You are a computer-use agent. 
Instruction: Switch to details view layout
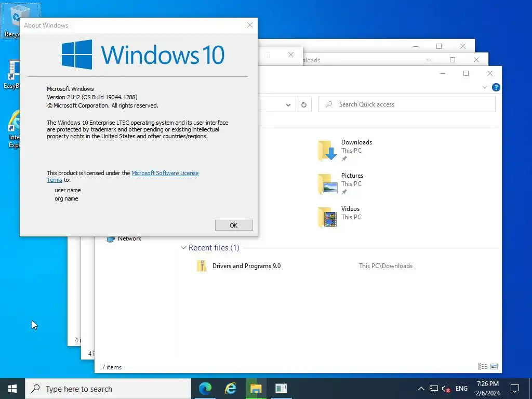click(x=483, y=366)
